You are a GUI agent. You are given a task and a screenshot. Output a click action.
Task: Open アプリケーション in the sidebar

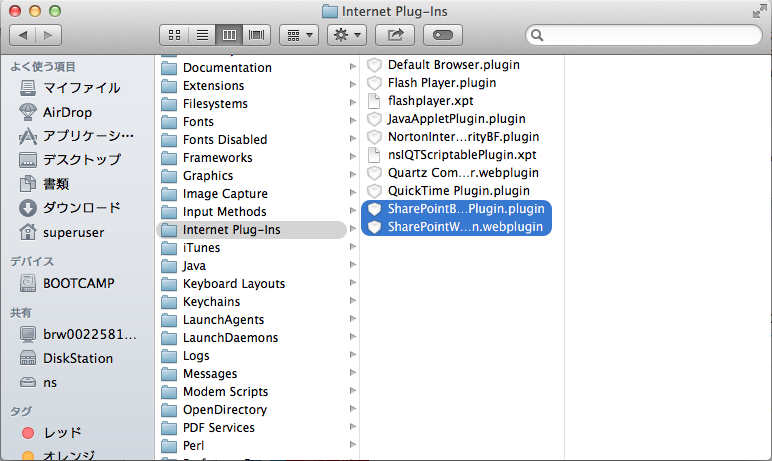coord(76,136)
